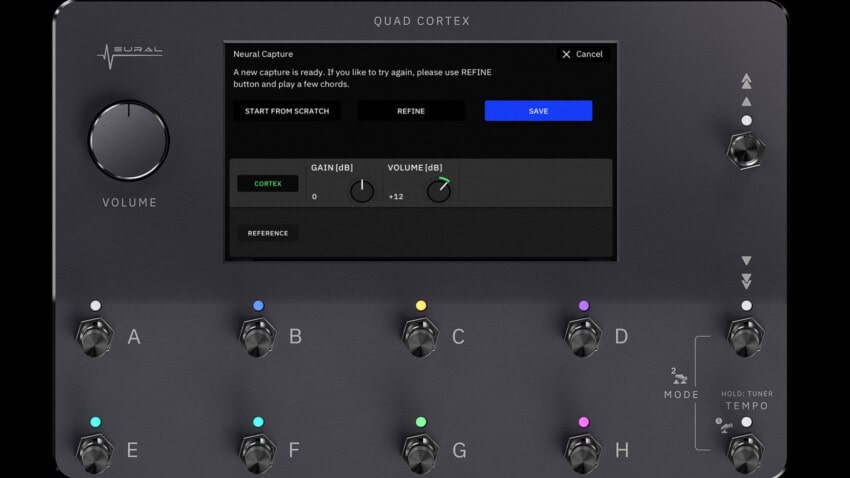Image resolution: width=850 pixels, height=478 pixels.
Task: Click the cyan LED above footswitch E
Action: point(95,422)
